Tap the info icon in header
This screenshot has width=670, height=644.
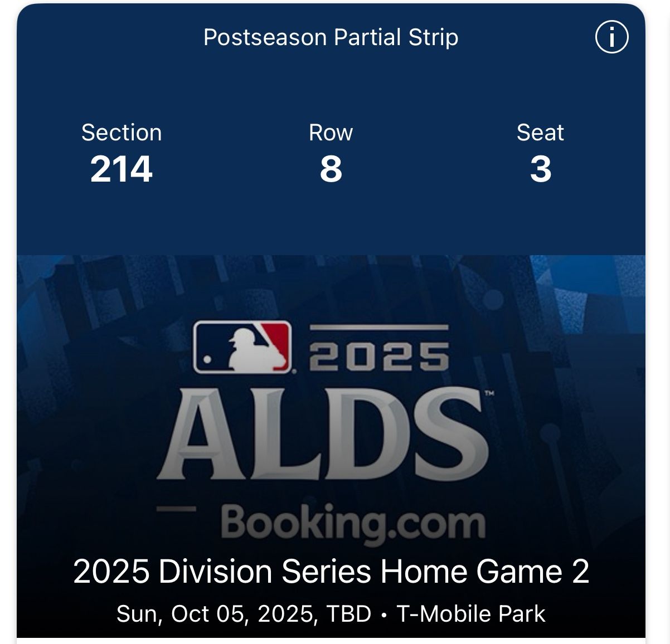tap(611, 37)
